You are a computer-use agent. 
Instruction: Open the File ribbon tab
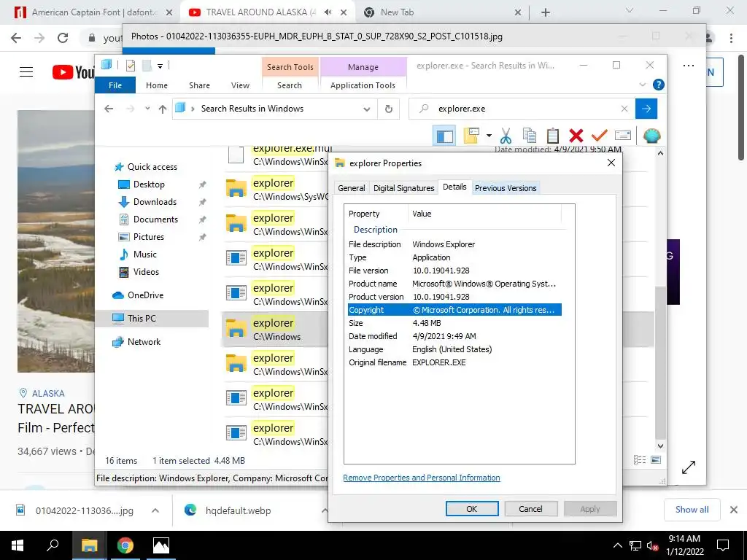(x=115, y=85)
